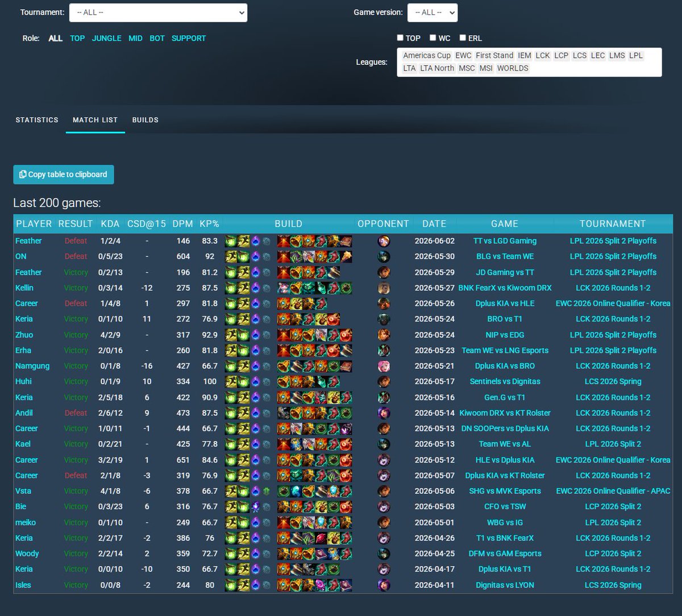Toggle the WC checkbox

click(433, 38)
